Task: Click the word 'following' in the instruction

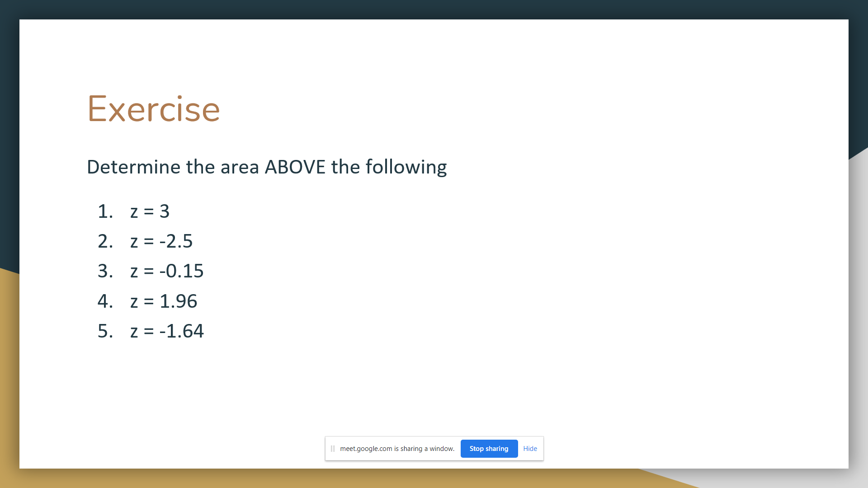Action: [x=406, y=167]
